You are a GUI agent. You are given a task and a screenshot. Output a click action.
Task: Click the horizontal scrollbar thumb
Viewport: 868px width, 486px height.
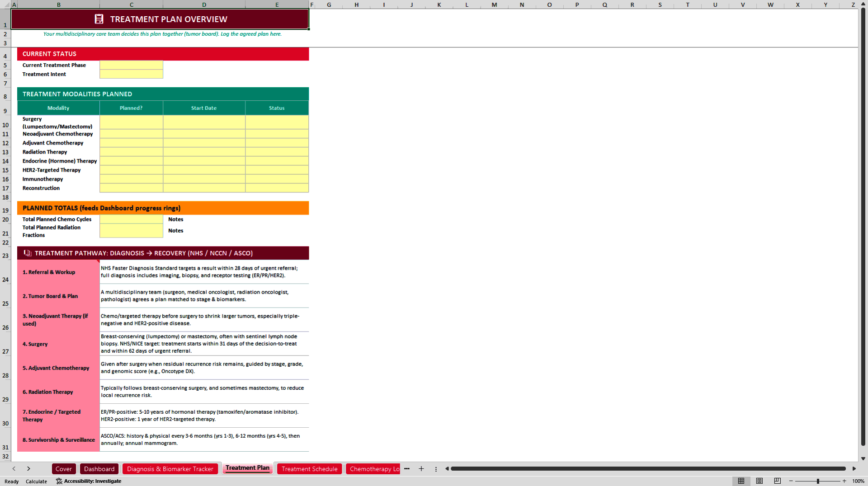[648, 469]
